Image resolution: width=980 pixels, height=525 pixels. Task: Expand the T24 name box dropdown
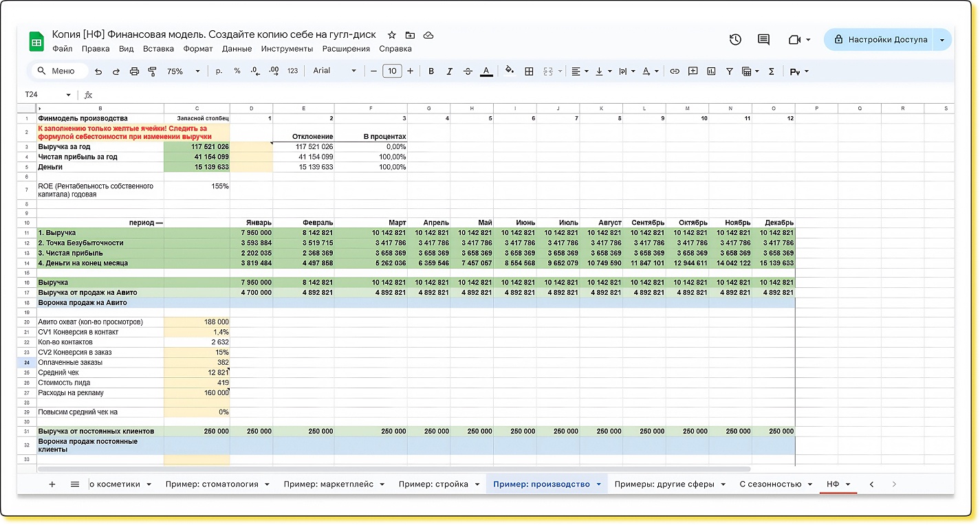pyautogui.click(x=68, y=95)
